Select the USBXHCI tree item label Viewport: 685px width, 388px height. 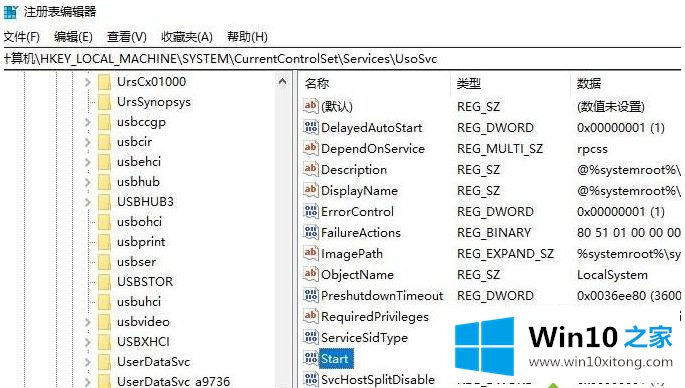click(143, 342)
